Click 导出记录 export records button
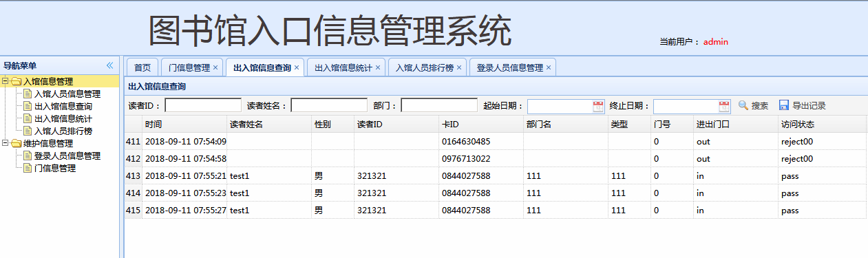The width and height of the screenshot is (868, 258). [802, 106]
